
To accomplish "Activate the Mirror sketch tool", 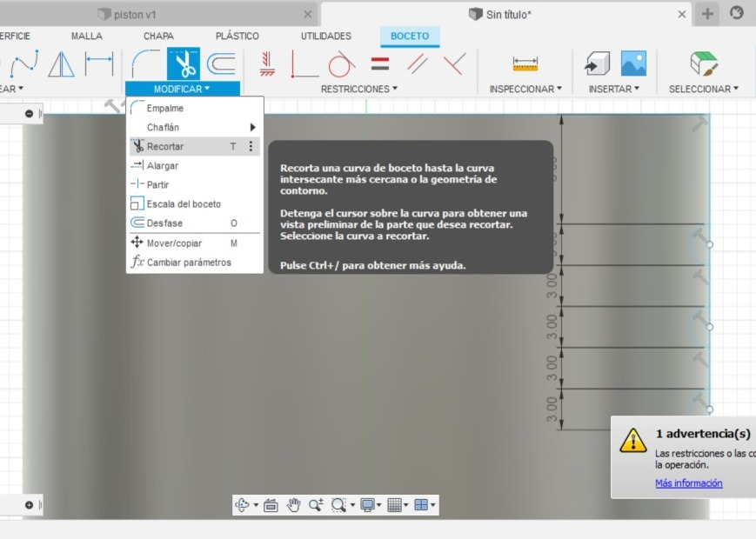I will tap(61, 63).
